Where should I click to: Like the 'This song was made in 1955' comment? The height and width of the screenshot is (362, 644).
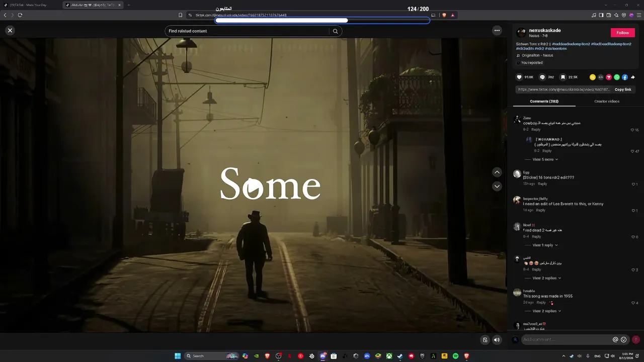point(633,303)
